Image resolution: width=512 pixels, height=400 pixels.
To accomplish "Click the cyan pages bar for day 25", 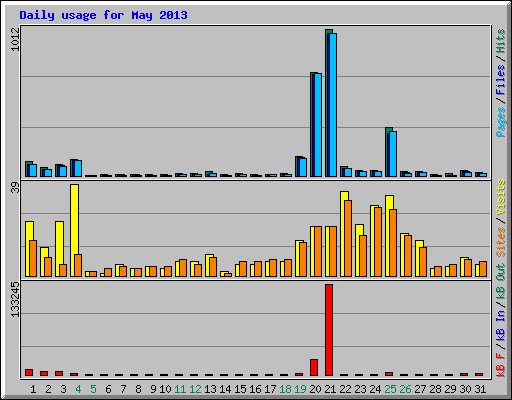I will click(x=393, y=154).
